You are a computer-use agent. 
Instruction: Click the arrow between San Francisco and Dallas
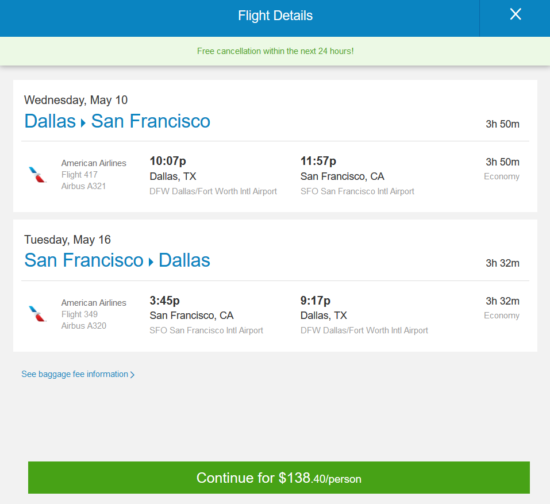click(x=151, y=262)
